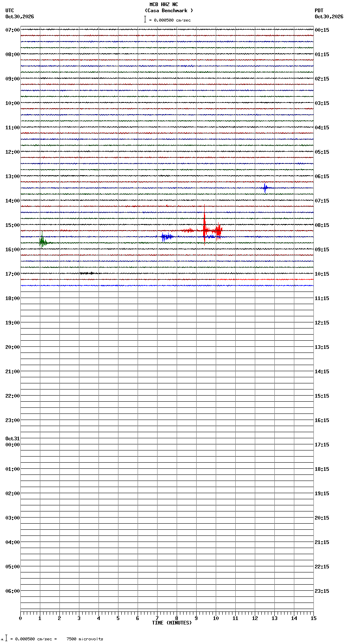Click the '20:15' PDT time label

(322, 518)
